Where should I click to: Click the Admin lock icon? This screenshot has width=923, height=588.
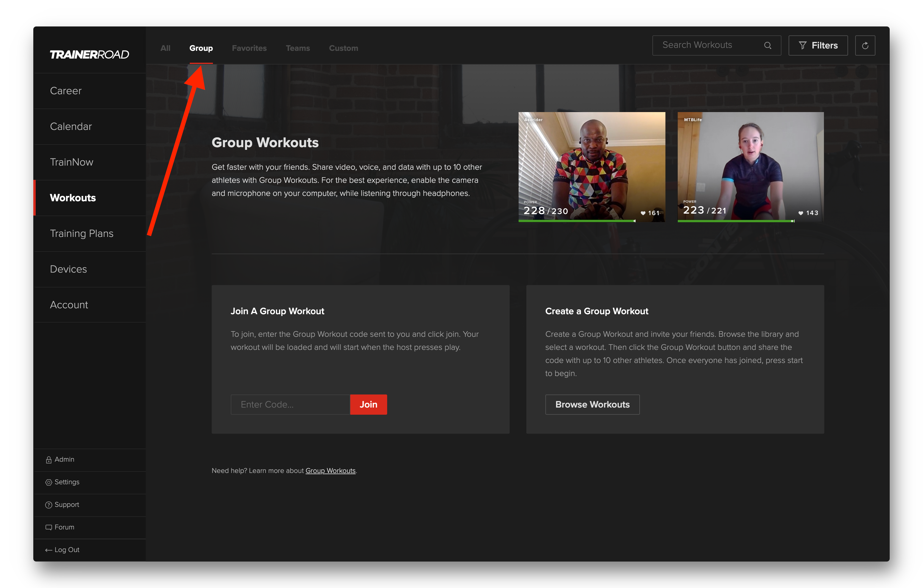[49, 460]
